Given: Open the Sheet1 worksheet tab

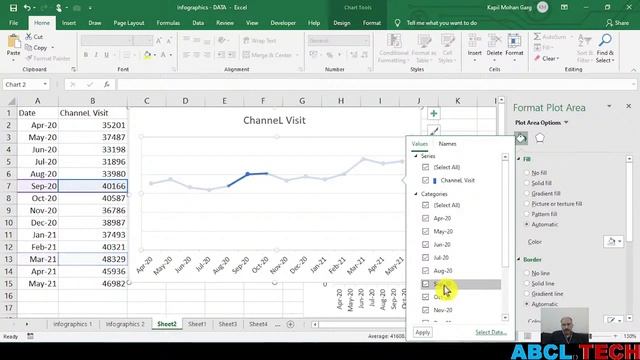Looking at the screenshot, I should 197,324.
